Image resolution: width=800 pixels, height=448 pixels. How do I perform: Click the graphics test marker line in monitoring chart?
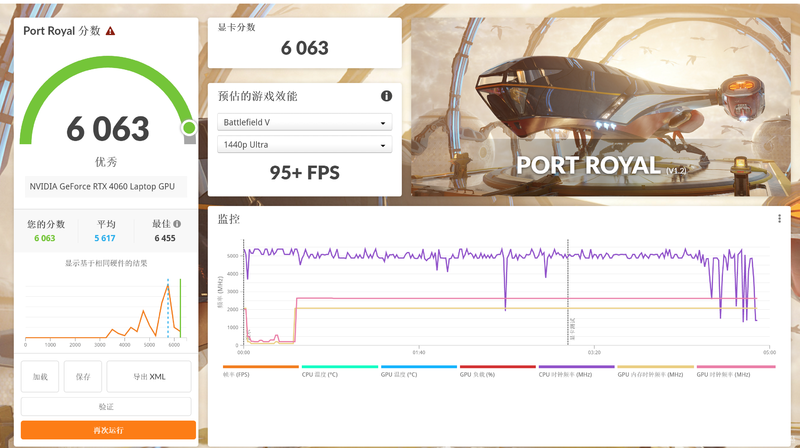568,292
